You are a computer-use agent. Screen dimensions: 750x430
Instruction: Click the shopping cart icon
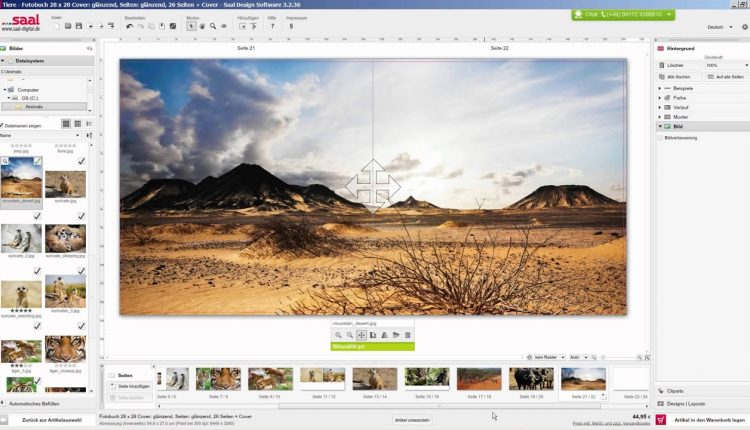pos(661,420)
